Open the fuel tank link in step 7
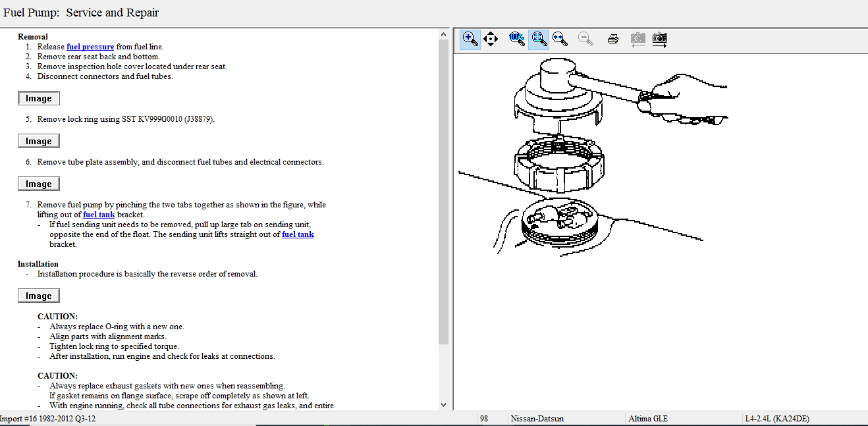 coord(99,215)
